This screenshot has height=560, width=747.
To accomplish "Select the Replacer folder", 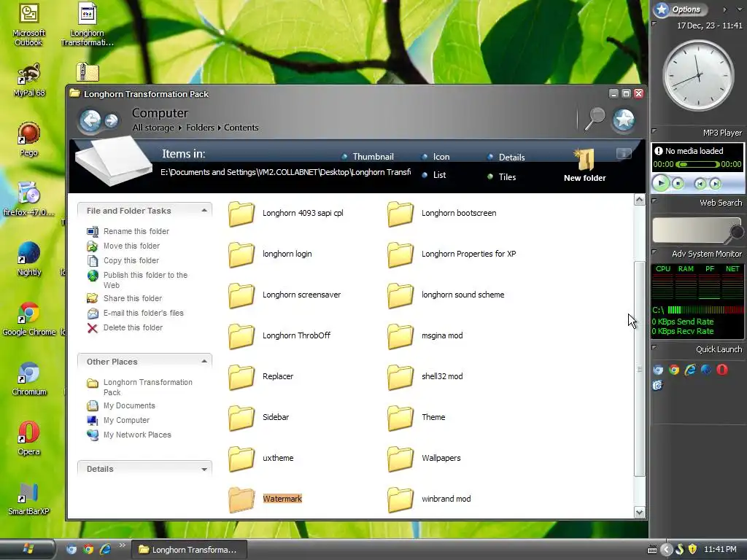I will 260,377.
